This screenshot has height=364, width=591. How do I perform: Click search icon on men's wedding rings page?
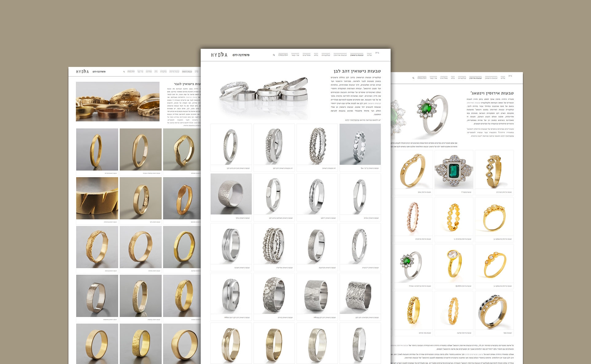[124, 72]
